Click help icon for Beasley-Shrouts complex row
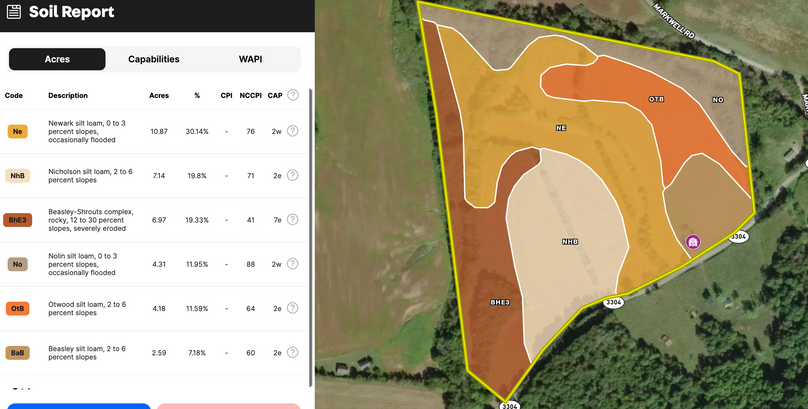Screen dimensions: 808x409 [x=293, y=219]
